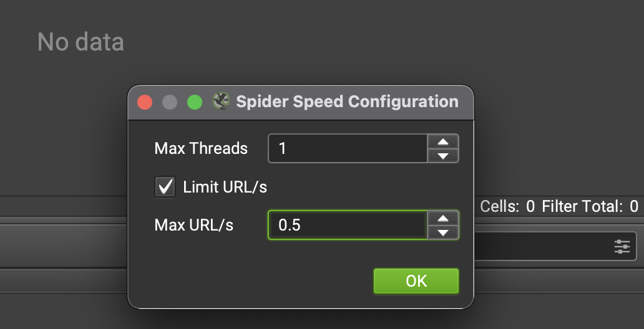Uncheck the Limit URL/s checkbox
This screenshot has width=644, height=329.
165,187
